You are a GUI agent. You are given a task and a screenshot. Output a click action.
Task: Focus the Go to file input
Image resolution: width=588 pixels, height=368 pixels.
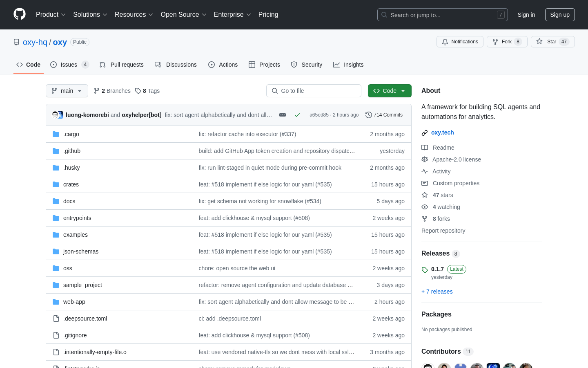tap(314, 91)
